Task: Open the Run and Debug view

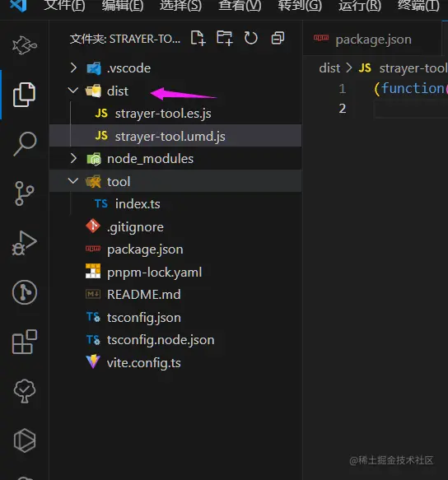Action: click(x=24, y=243)
